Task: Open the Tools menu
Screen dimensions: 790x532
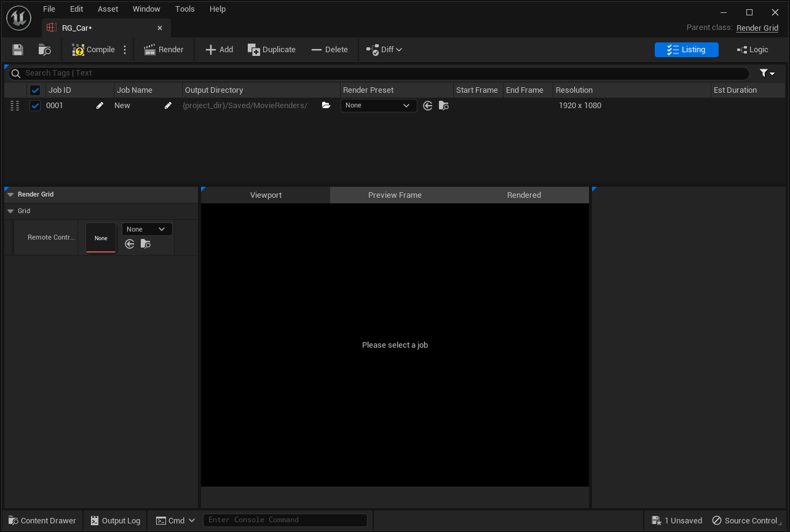Action: pos(184,9)
